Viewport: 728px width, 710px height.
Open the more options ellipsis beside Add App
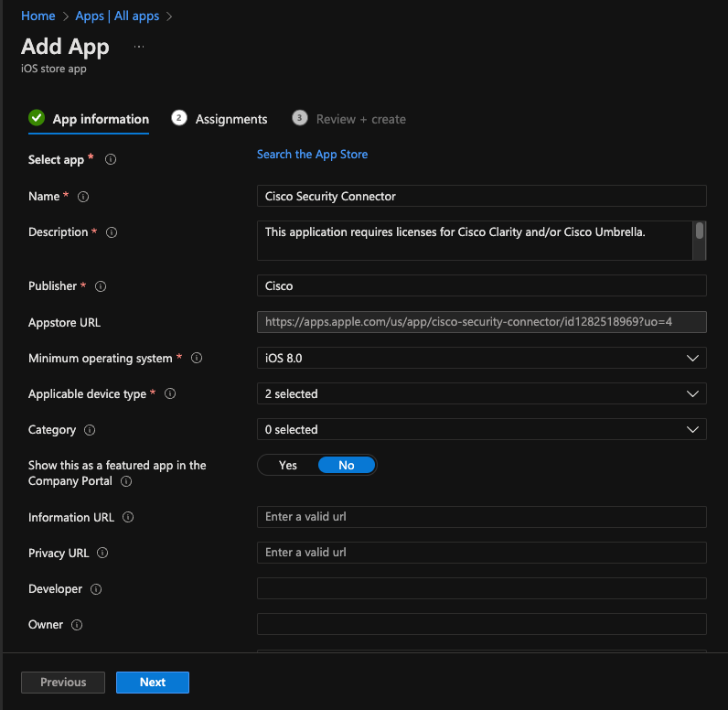point(139,46)
